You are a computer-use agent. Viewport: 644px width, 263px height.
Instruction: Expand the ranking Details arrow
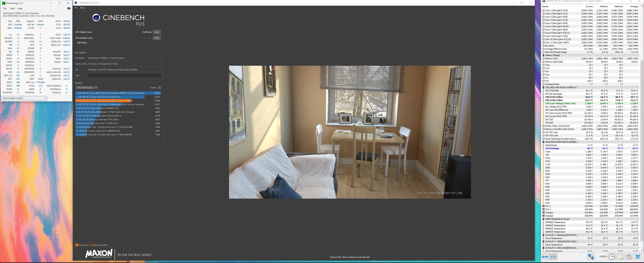click(159, 88)
